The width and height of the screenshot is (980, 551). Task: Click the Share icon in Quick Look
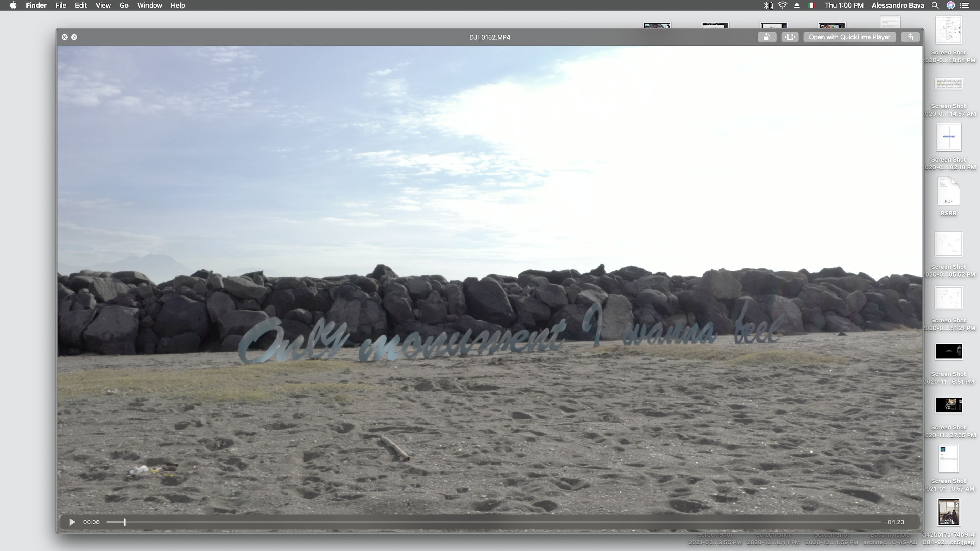pos(910,37)
